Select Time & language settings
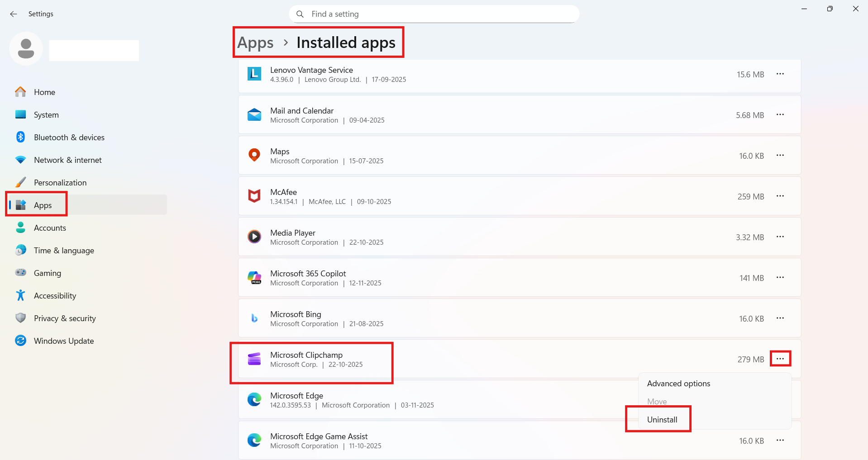Screen dimensions: 868x460 64,250
